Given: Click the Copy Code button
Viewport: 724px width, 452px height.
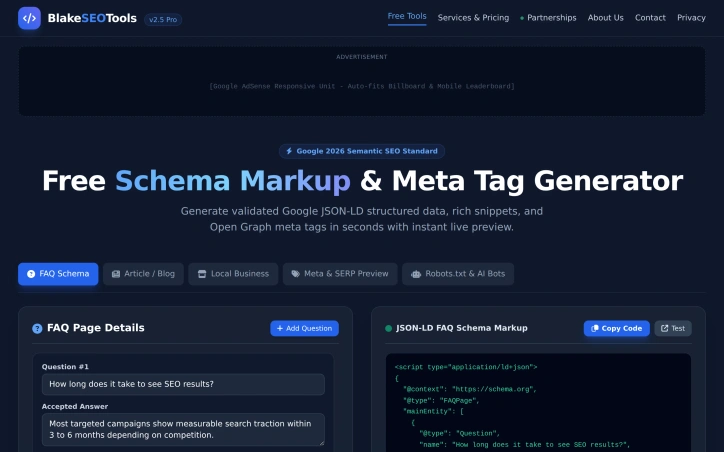Looking at the screenshot, I should point(616,328).
